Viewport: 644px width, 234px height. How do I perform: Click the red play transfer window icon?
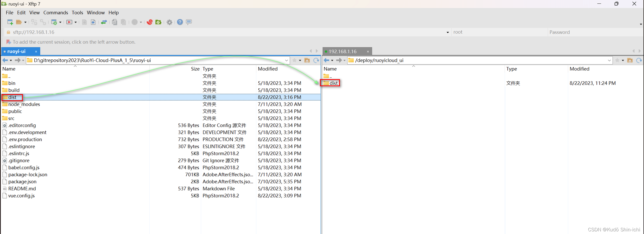pos(69,22)
